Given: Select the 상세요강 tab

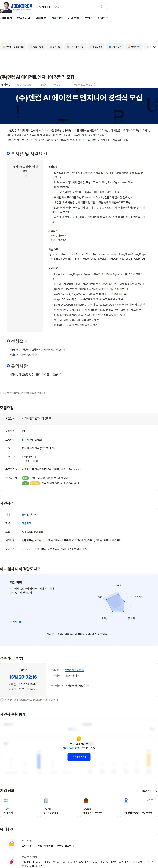Looking at the screenshot, I should click(6, 85).
